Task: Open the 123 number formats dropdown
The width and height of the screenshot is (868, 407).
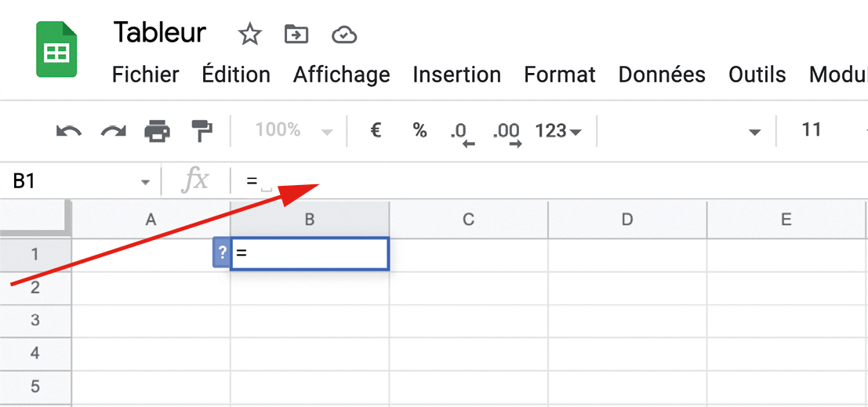Action: (x=557, y=131)
